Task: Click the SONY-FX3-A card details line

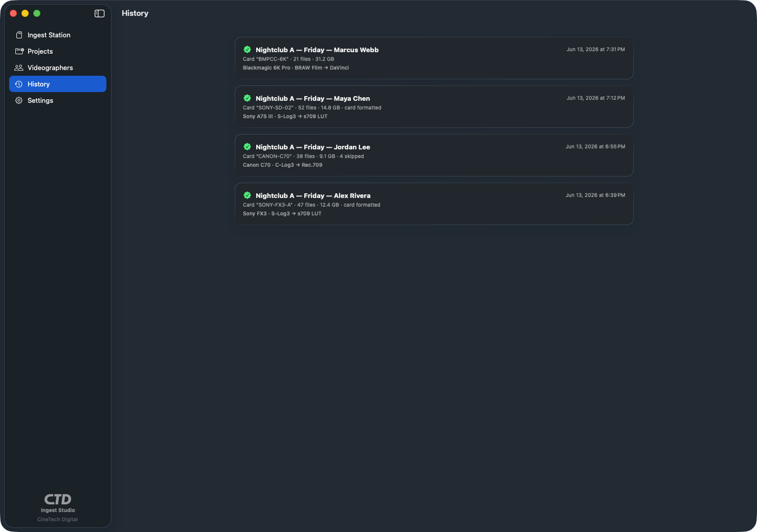Action: [x=311, y=205]
